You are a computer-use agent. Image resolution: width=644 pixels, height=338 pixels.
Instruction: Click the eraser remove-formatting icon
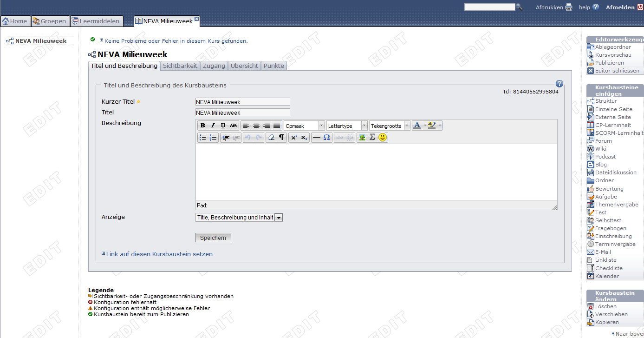[x=271, y=138]
